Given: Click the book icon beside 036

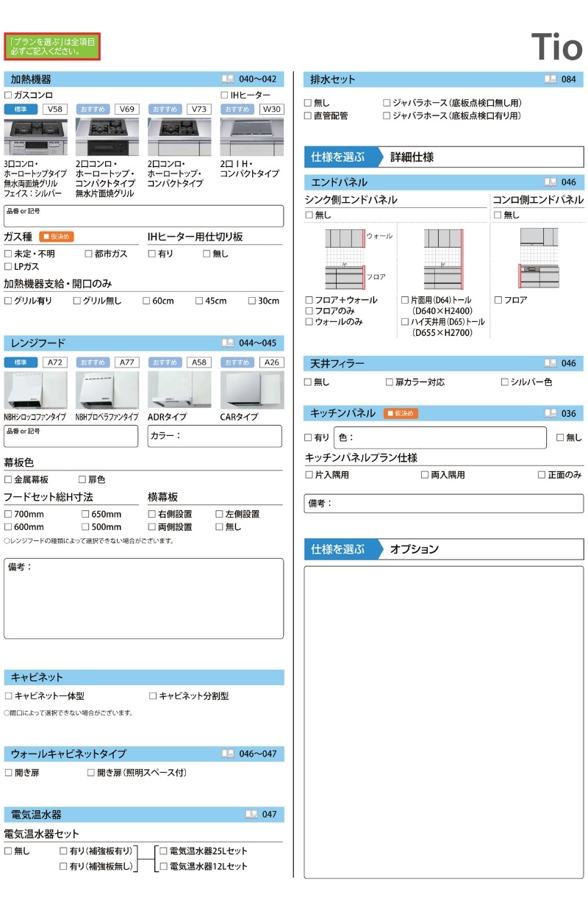Looking at the screenshot, I should click(550, 413).
